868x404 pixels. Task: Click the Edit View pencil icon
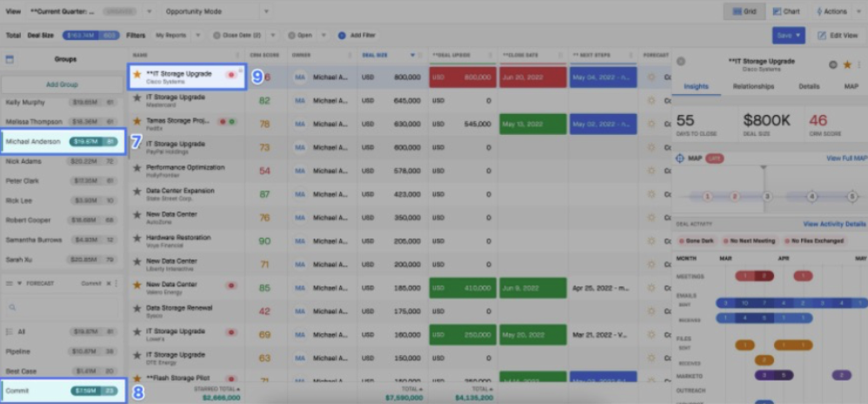(x=822, y=36)
